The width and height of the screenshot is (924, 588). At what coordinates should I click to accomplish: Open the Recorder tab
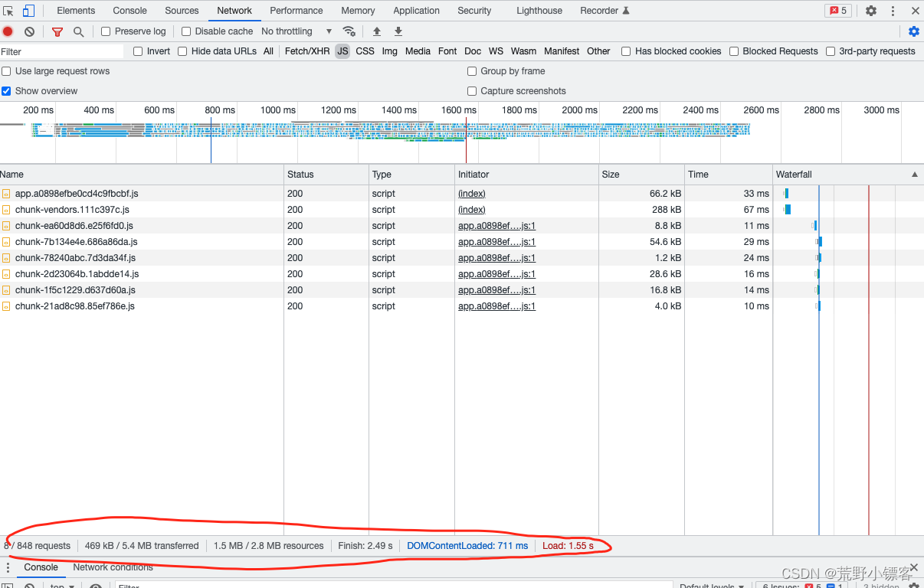point(605,11)
